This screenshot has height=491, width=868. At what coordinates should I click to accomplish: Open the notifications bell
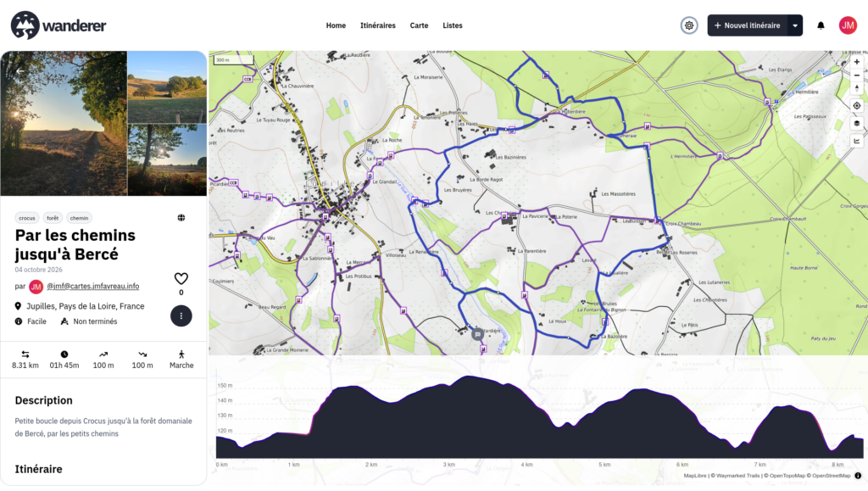[x=821, y=25]
